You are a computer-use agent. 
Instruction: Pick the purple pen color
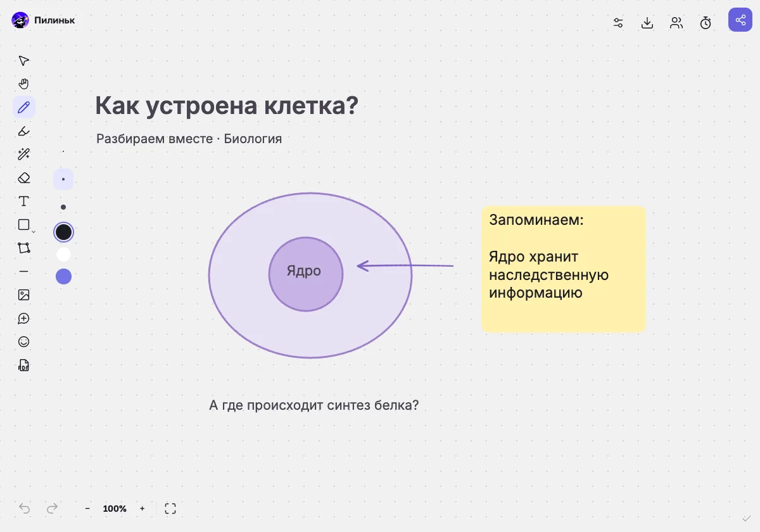point(63,277)
